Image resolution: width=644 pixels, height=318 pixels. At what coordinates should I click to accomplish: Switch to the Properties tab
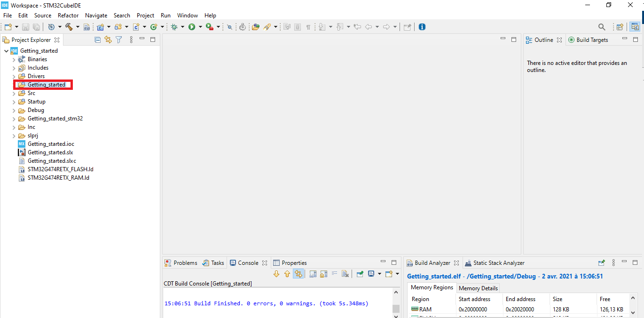click(290, 263)
